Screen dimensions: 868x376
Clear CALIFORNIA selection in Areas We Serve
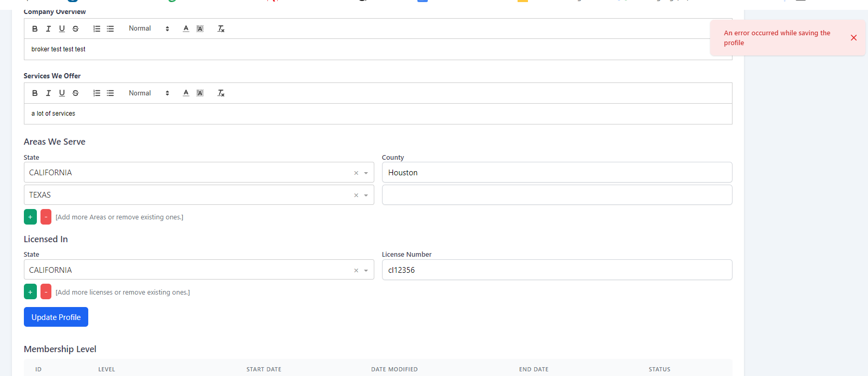(356, 173)
